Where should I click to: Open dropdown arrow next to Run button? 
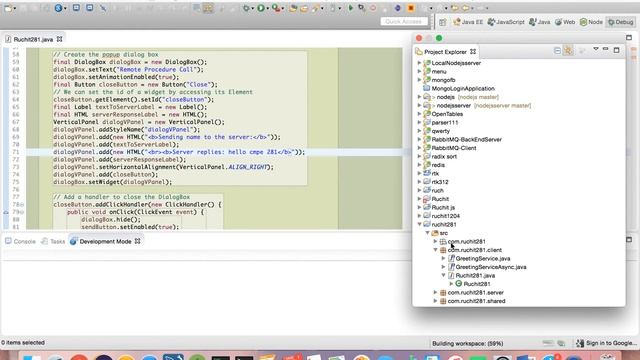[x=267, y=9]
